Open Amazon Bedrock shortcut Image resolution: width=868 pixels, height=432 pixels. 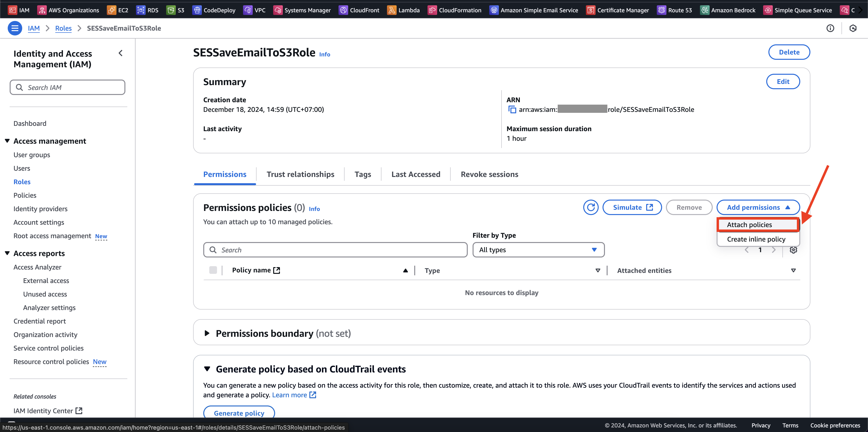(x=728, y=10)
